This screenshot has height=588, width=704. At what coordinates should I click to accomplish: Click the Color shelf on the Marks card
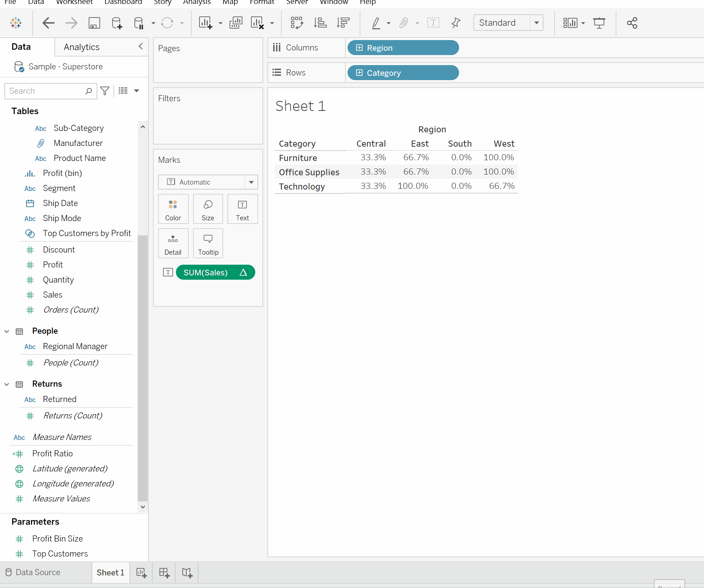point(173,209)
